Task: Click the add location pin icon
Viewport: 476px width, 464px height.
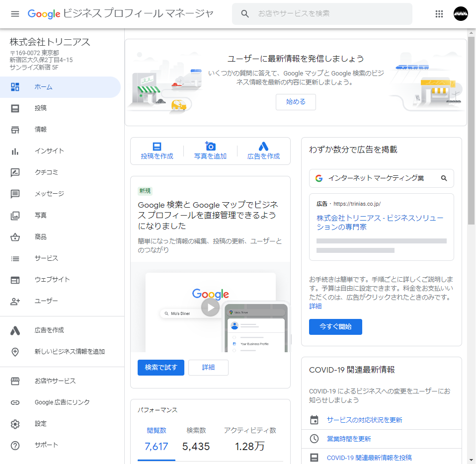Action: [x=15, y=352]
